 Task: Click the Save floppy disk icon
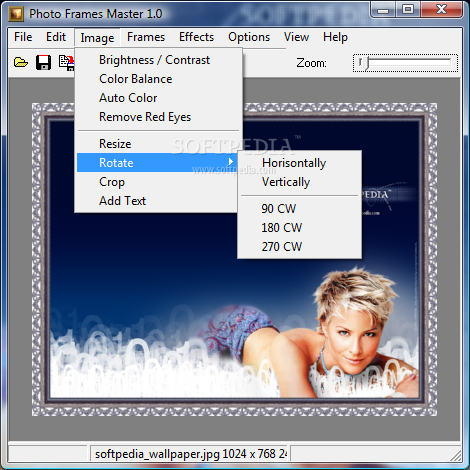[43, 62]
